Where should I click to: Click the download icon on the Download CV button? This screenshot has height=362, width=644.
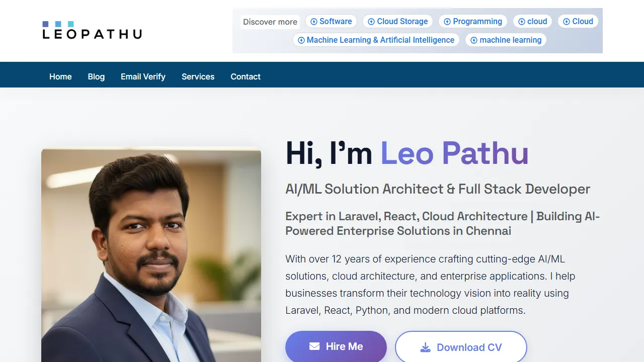click(426, 347)
